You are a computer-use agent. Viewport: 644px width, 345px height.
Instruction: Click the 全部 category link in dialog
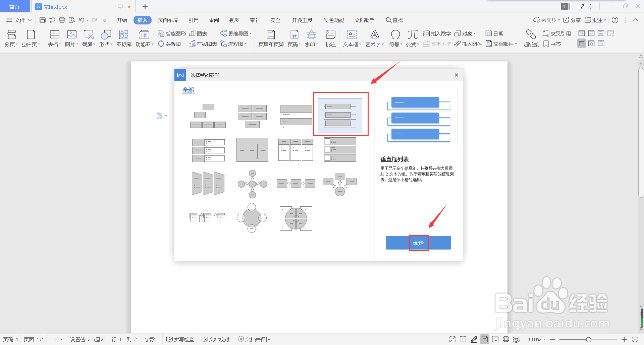pos(188,90)
